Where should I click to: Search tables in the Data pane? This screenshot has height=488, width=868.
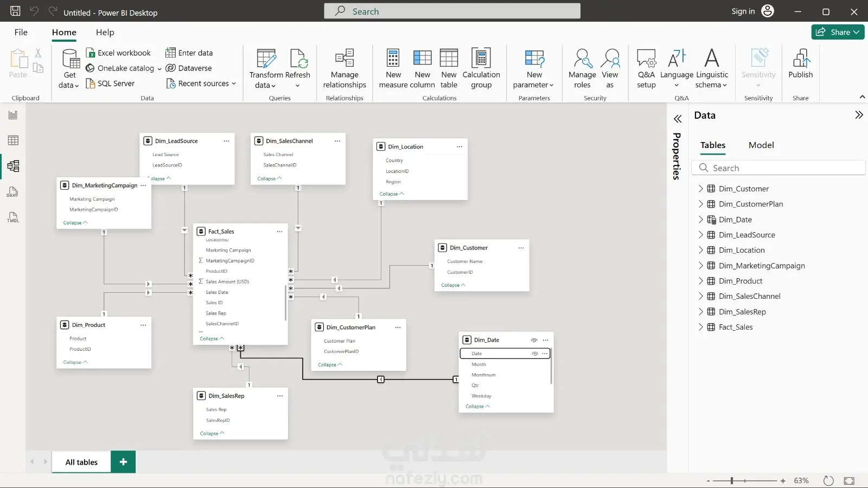tap(778, 168)
